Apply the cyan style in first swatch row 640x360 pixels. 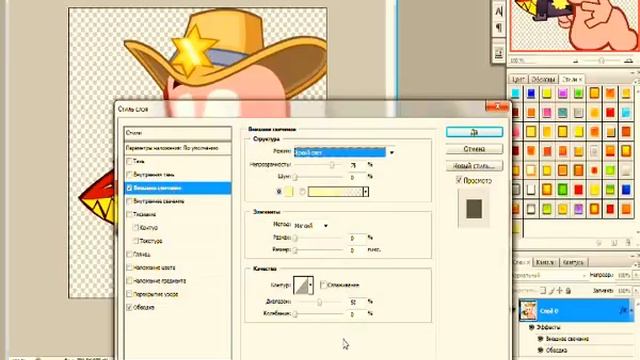[516, 93]
